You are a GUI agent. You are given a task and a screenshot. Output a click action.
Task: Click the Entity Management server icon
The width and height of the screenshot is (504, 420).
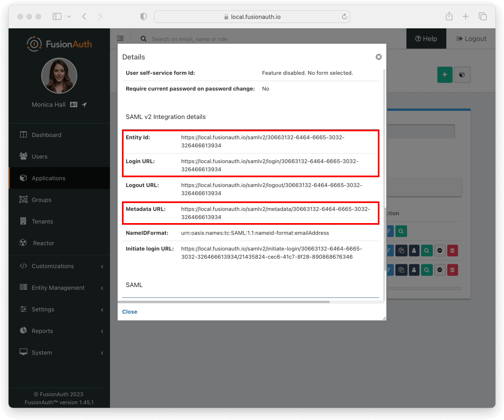coord(23,287)
